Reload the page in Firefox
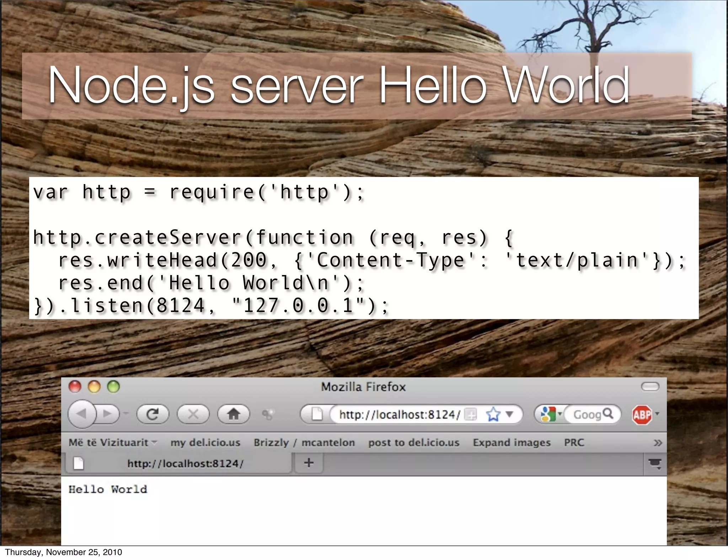This screenshot has height=560, width=728. [153, 414]
